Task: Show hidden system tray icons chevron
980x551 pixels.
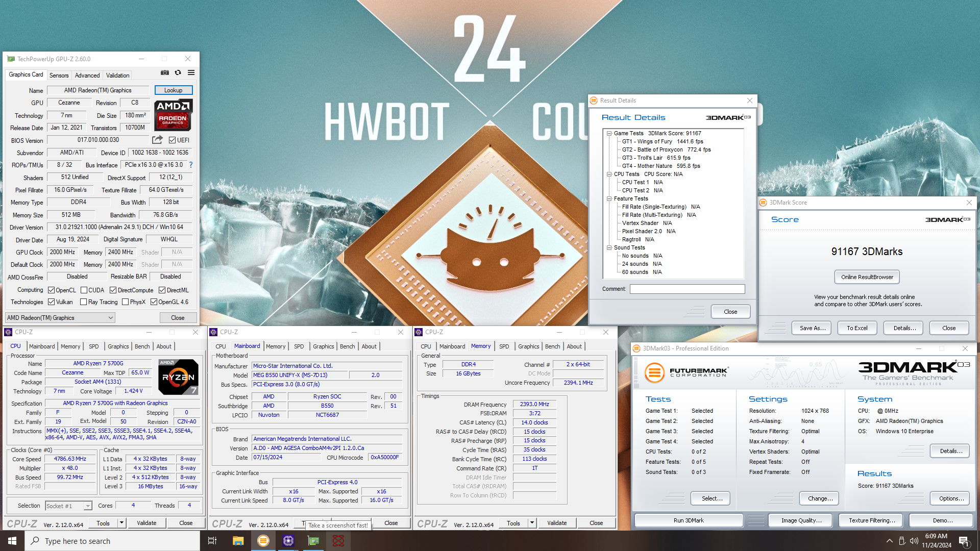Action: 890,541
